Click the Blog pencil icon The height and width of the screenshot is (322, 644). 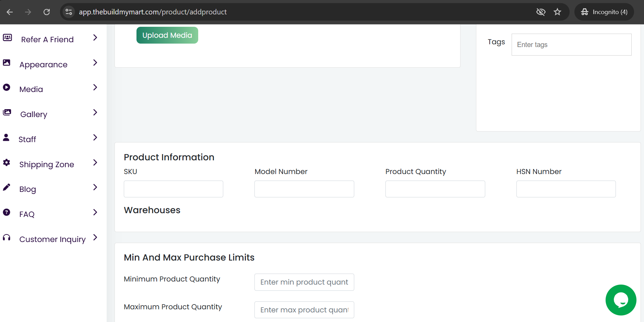pyautogui.click(x=7, y=187)
